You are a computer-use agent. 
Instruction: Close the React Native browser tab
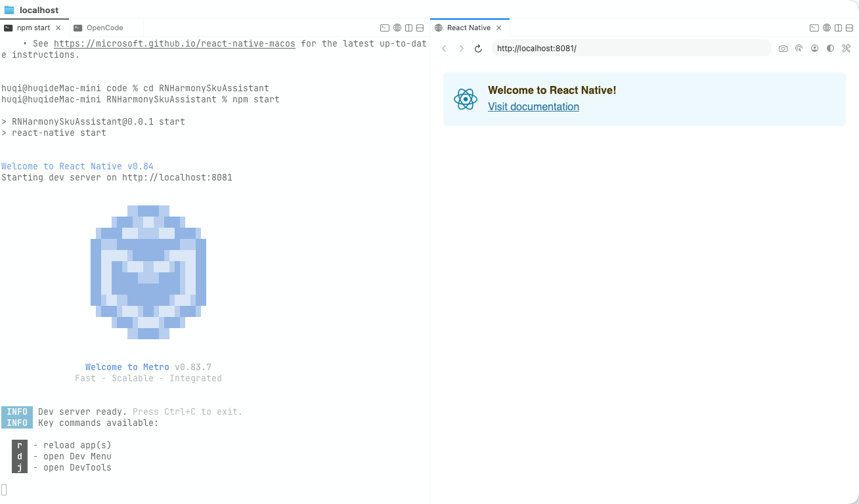[x=498, y=28]
